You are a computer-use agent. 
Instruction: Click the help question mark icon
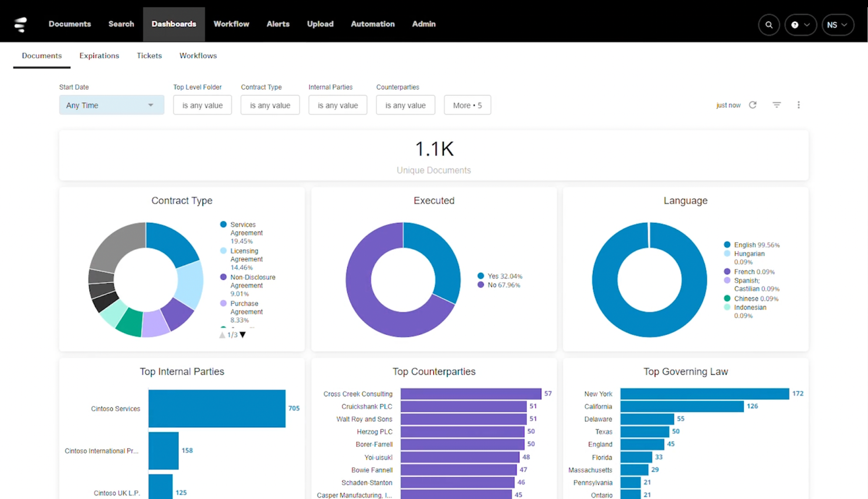[x=794, y=25]
